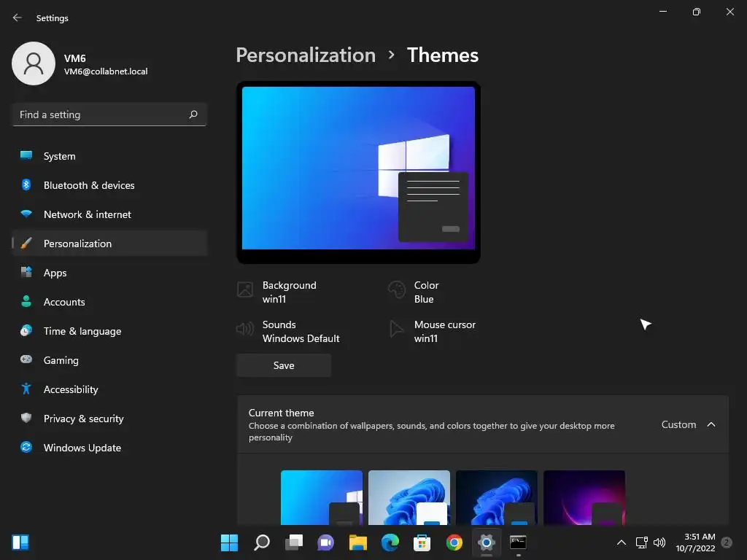The width and height of the screenshot is (747, 560).
Task: Click the Color palette icon
Action: (396, 289)
